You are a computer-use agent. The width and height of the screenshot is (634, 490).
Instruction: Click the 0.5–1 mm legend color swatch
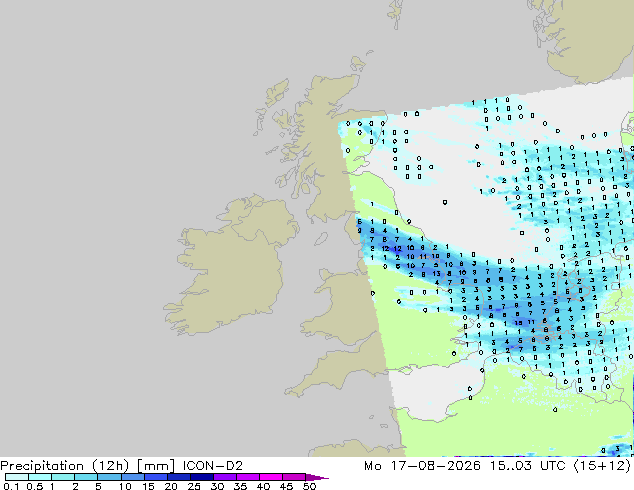click(x=40, y=477)
